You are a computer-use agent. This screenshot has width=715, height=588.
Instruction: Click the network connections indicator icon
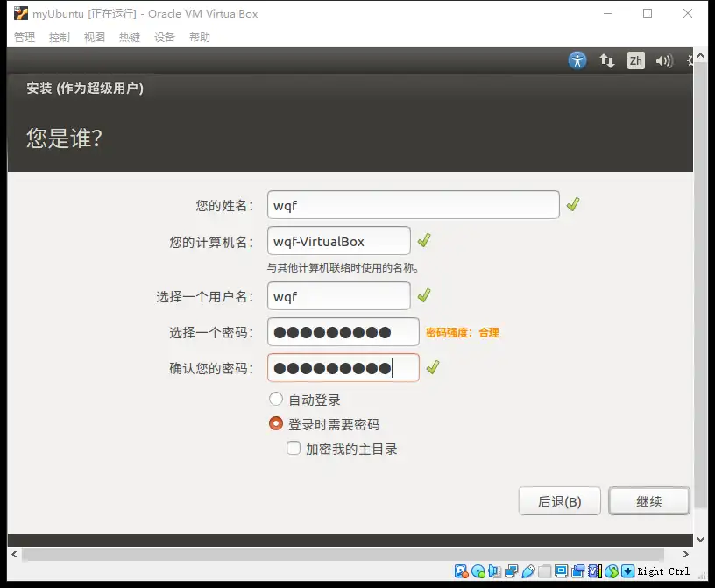click(606, 60)
